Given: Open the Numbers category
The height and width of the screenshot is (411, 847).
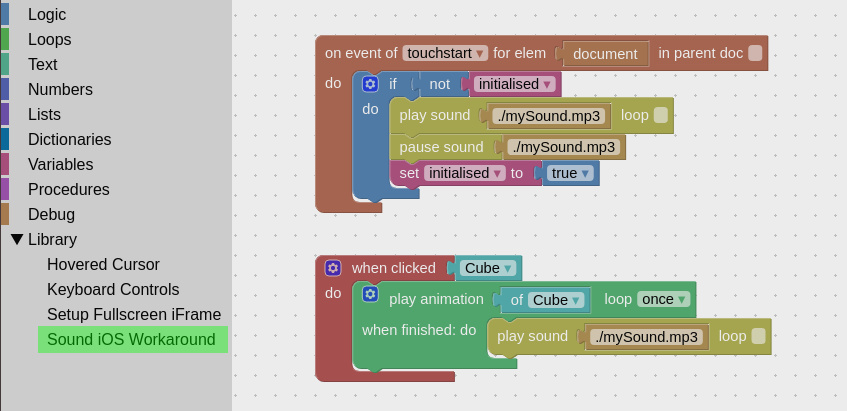Looking at the screenshot, I should [60, 89].
